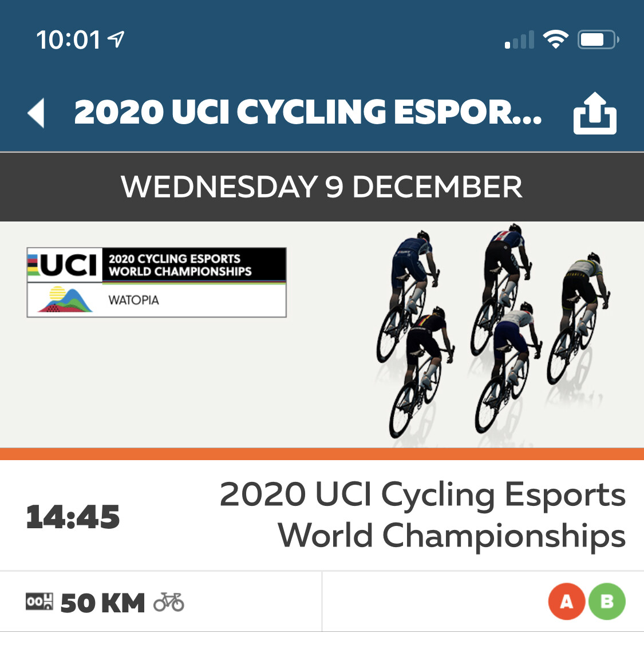644x649 pixels.
Task: Tap the Wi-Fi status icon
Action: 555,39
